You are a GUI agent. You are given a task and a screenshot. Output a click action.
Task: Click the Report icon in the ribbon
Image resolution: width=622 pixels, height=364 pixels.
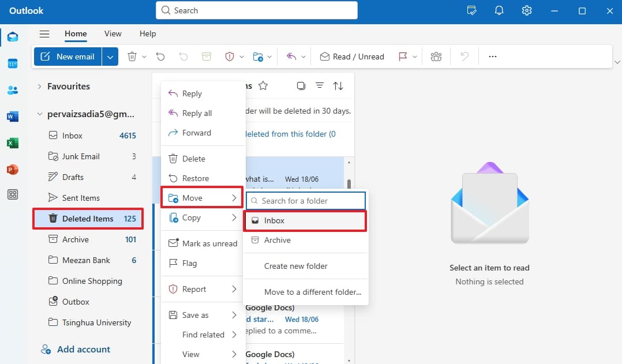tap(229, 56)
